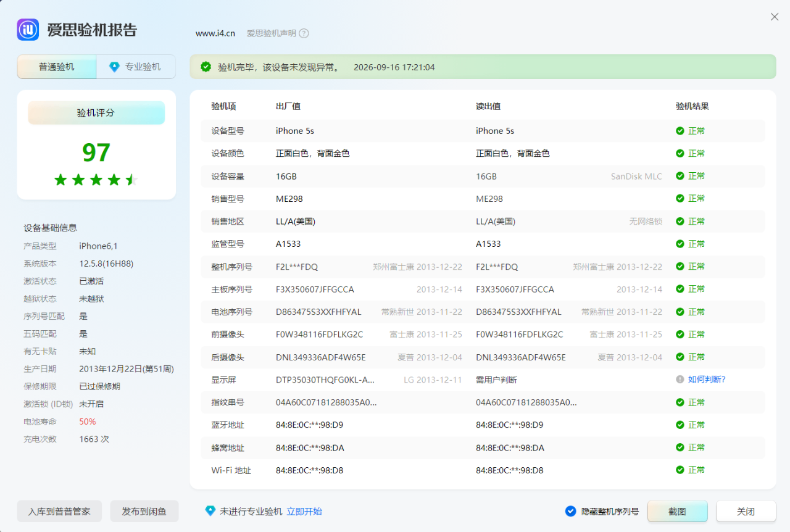Viewport: 790px width, 532px height.
Task: Click the 验机完毕，该设备未发现异常。 message
Action: [x=279, y=67]
